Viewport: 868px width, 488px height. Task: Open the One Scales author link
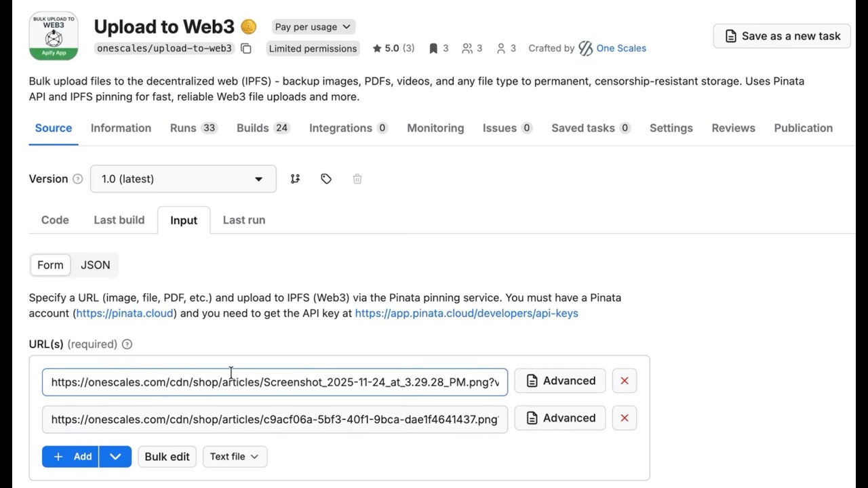612,48
